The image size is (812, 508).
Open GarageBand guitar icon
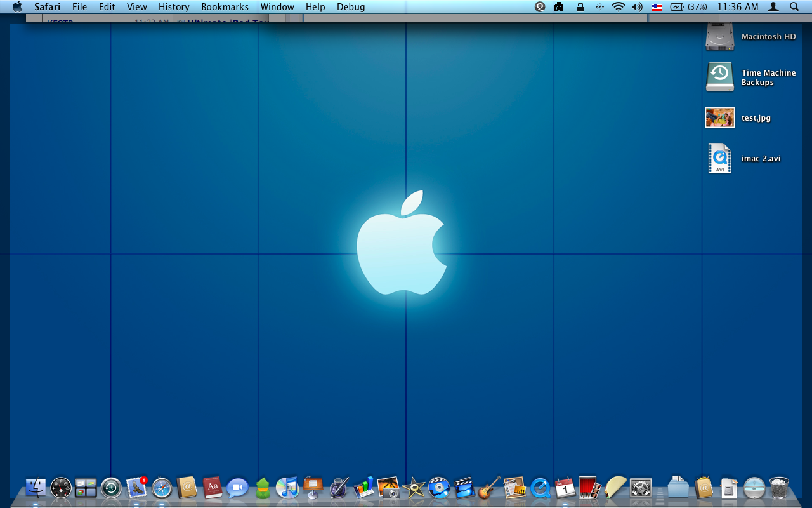[x=489, y=488]
